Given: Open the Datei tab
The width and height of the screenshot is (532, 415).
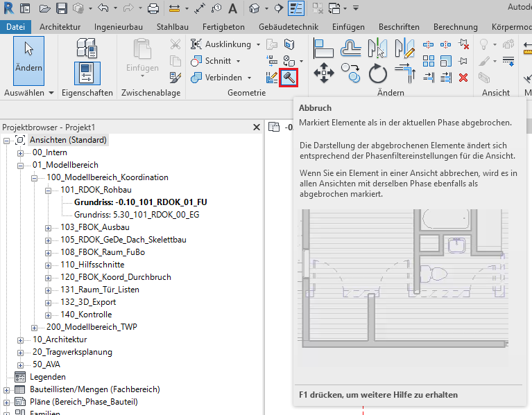Looking at the screenshot, I should pyautogui.click(x=15, y=27).
